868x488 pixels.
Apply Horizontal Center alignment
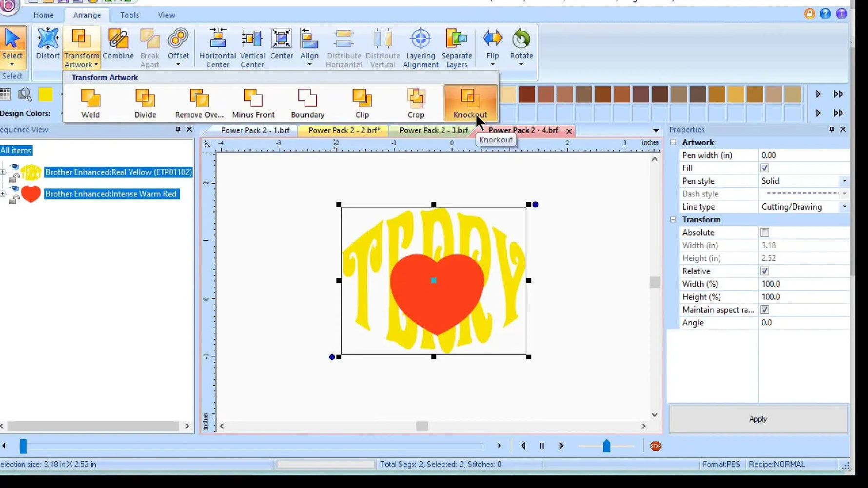pos(217,48)
